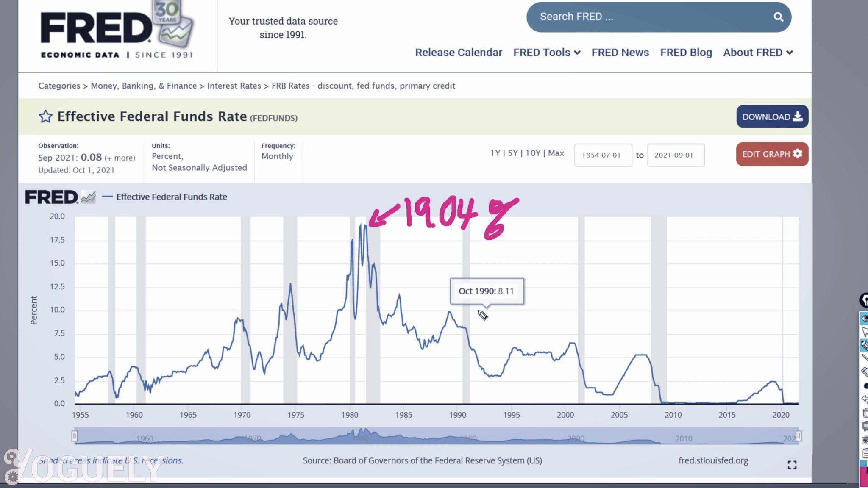
Task: Click the search magnifier icon
Action: pyautogui.click(x=778, y=17)
